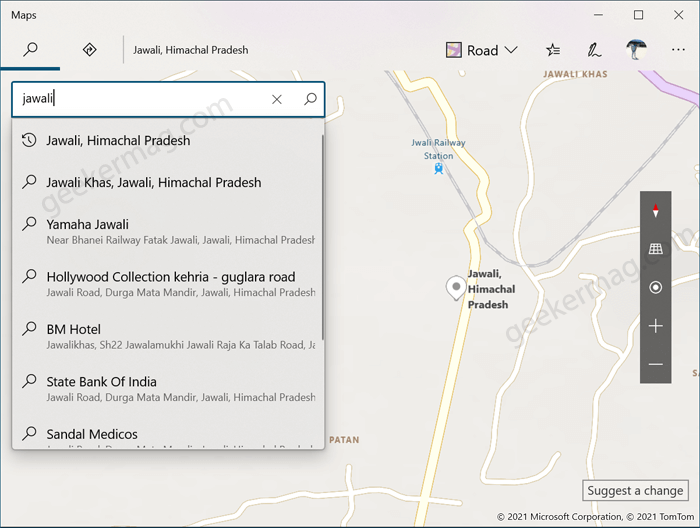
Task: Click the magnifier icon beside Jawali Khas
Action: 29,182
